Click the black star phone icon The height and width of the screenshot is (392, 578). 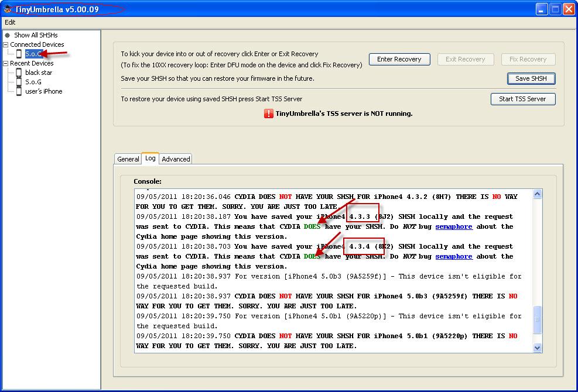pyautogui.click(x=19, y=73)
